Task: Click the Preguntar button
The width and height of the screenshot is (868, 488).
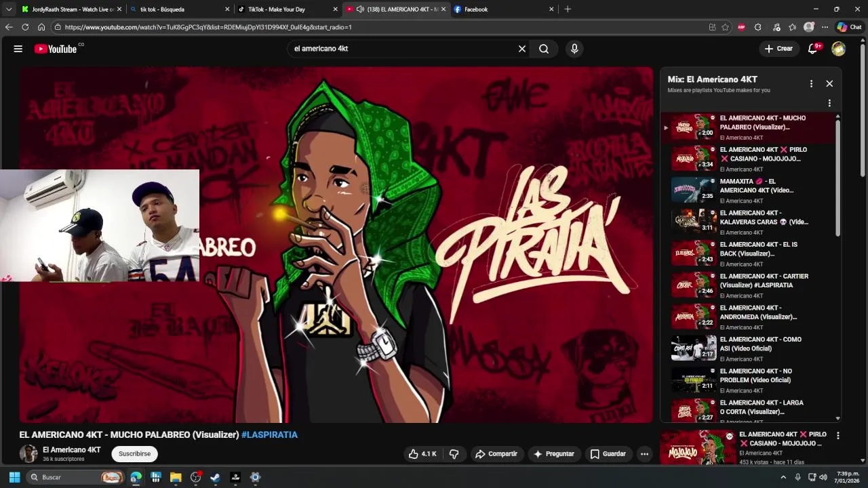Action: [554, 454]
